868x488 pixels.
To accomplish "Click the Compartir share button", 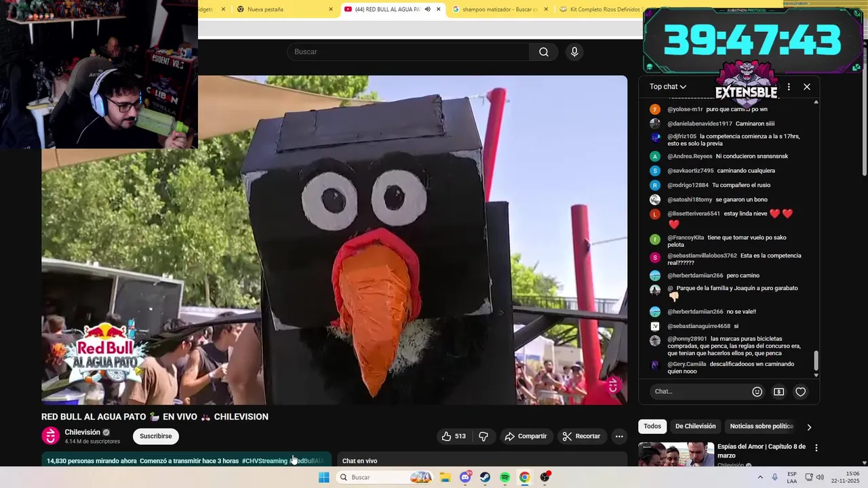I will (x=526, y=436).
